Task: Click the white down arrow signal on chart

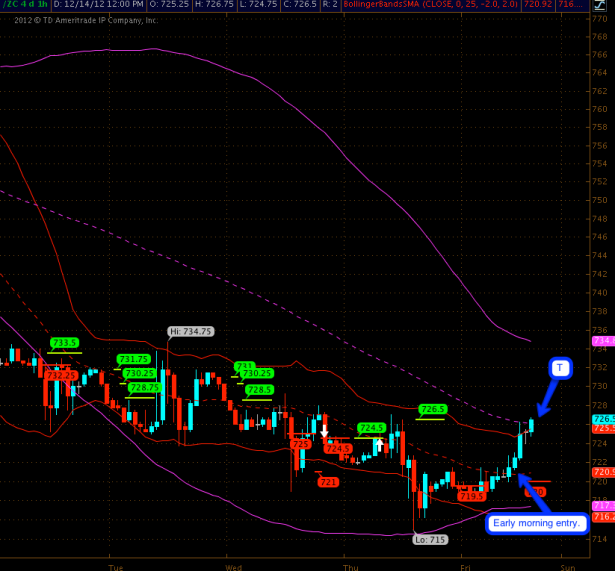Action: 324,431
